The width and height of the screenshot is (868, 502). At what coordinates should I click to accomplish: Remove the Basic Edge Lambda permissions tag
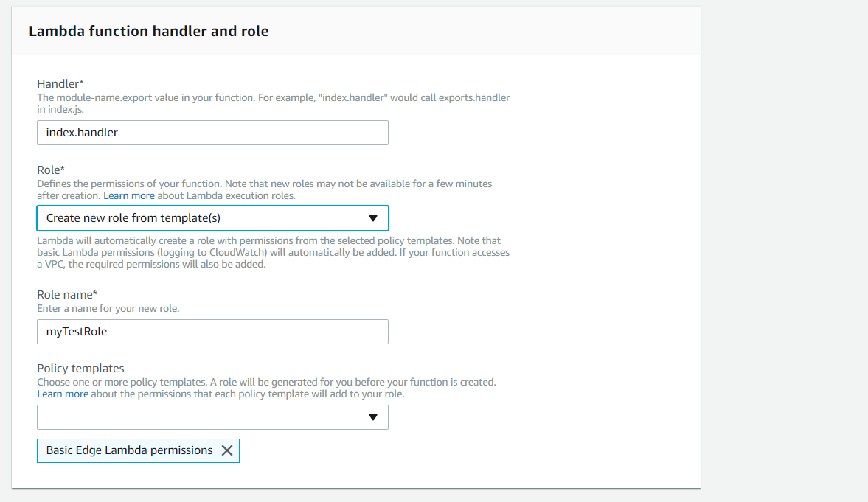(227, 450)
